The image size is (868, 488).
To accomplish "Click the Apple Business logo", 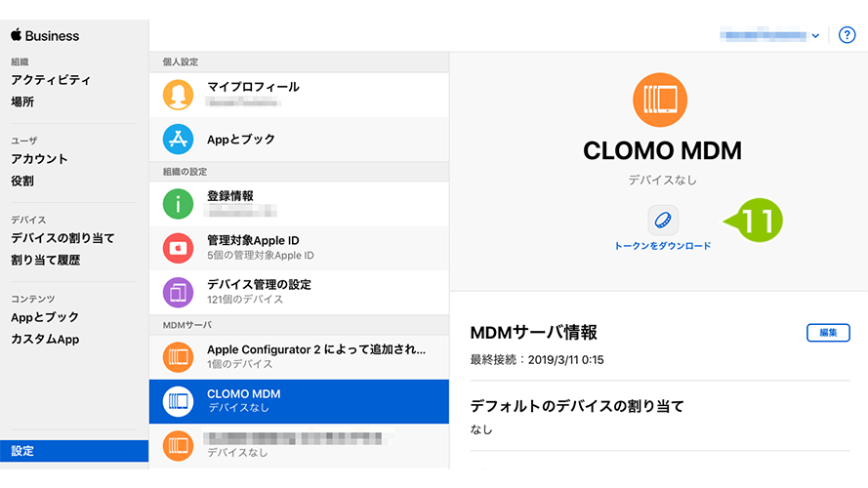I will pyautogui.click(x=45, y=35).
